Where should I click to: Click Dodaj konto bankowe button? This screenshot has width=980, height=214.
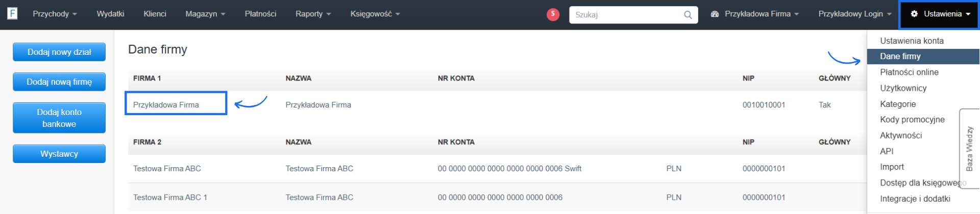pyautogui.click(x=59, y=118)
